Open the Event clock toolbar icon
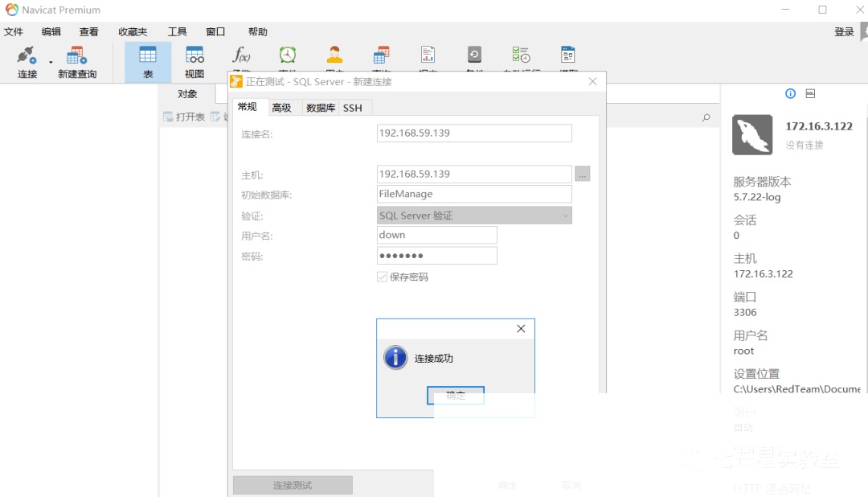 (x=287, y=55)
